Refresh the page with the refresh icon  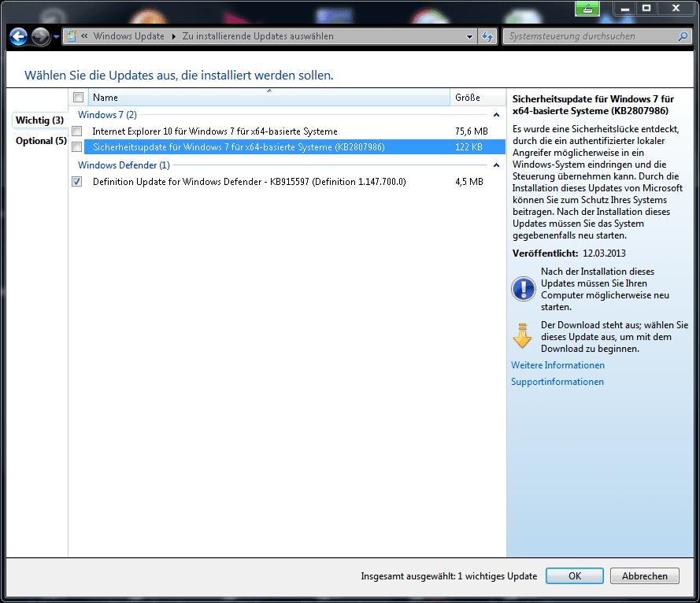[x=487, y=36]
